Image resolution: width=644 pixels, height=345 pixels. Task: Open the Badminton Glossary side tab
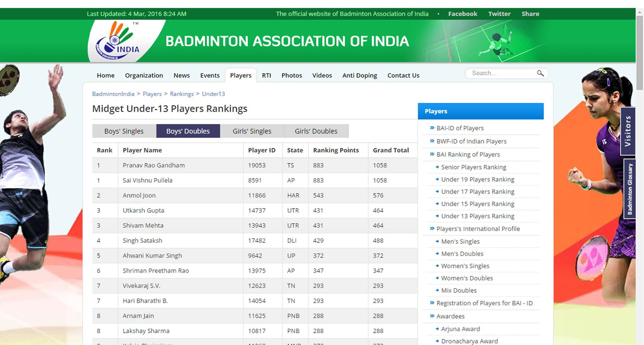[x=630, y=189]
